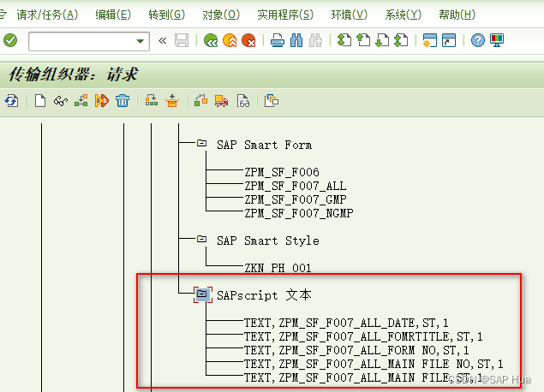Click the document check glasses icon
The height and width of the screenshot is (392, 544).
coord(242,101)
